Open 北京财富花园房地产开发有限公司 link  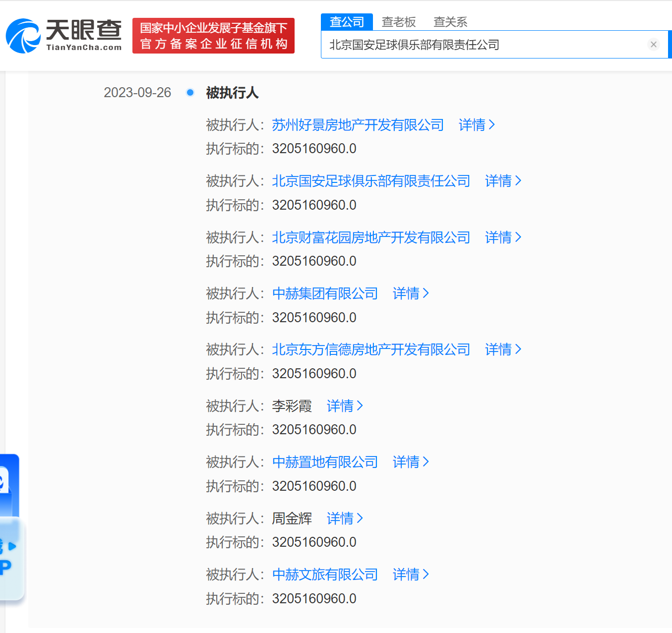coord(371,237)
